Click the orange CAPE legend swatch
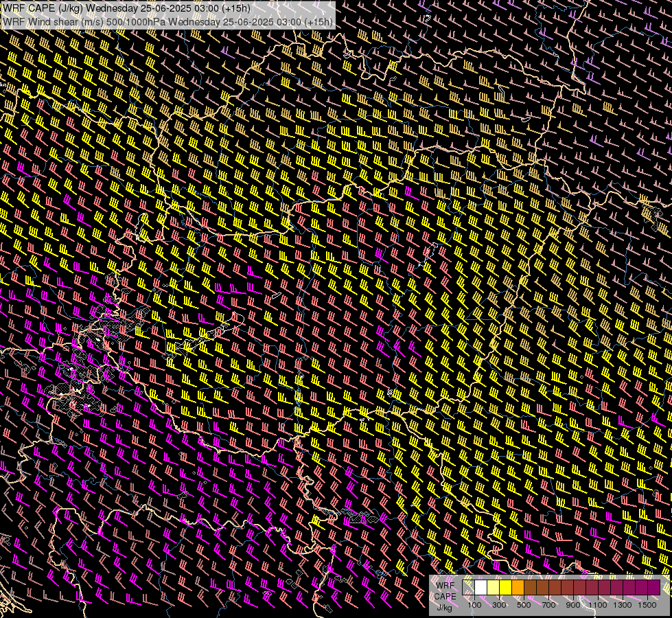The height and width of the screenshot is (618, 672). pyautogui.click(x=518, y=587)
